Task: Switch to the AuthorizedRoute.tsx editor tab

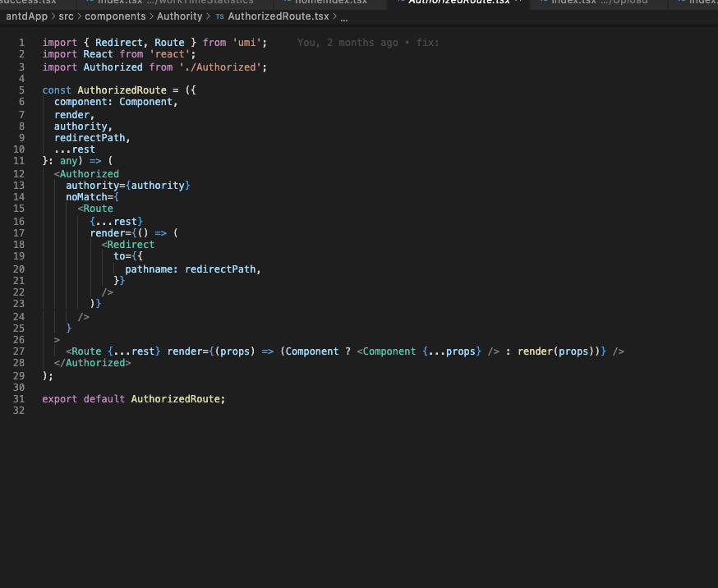Action: click(458, 2)
